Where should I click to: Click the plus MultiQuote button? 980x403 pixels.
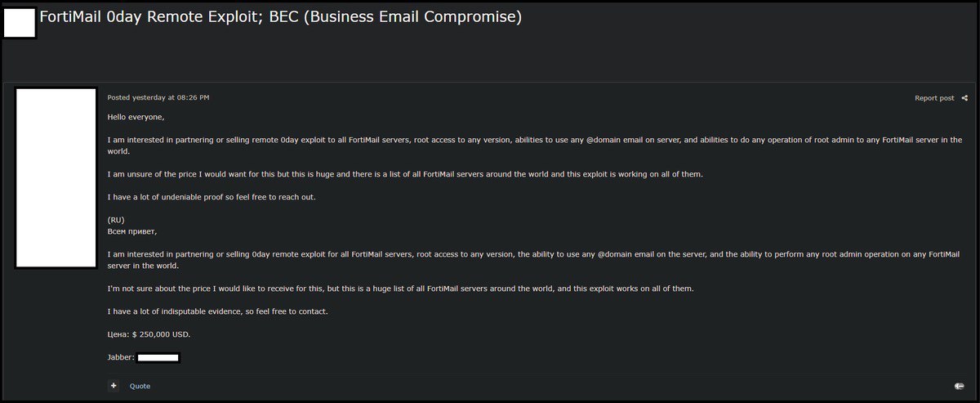pyautogui.click(x=114, y=386)
